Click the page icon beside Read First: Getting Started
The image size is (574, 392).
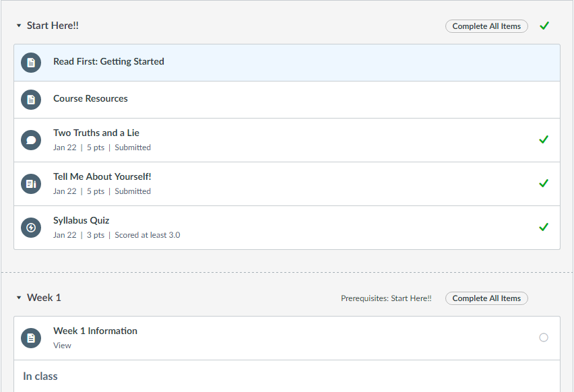click(31, 63)
